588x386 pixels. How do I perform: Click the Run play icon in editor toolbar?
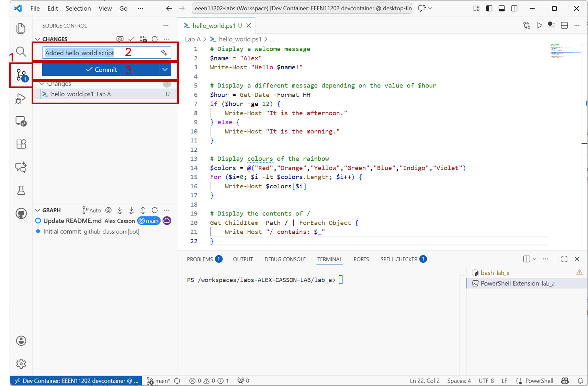539,25
